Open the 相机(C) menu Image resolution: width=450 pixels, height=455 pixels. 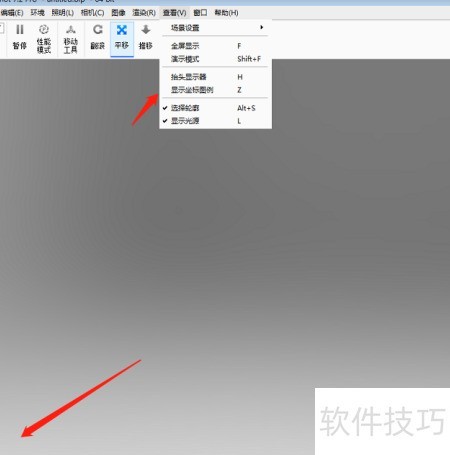coord(92,13)
